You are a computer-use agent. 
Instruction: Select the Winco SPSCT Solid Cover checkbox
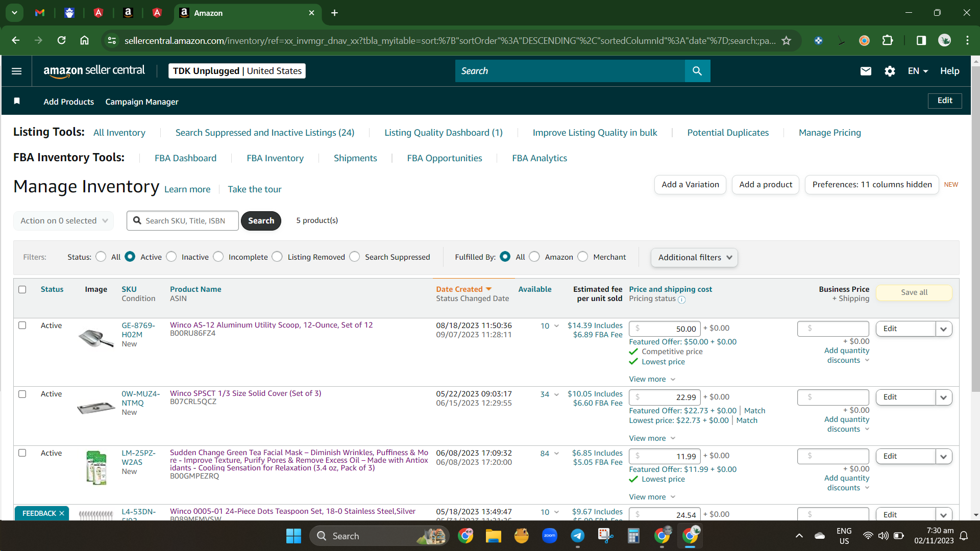[22, 394]
